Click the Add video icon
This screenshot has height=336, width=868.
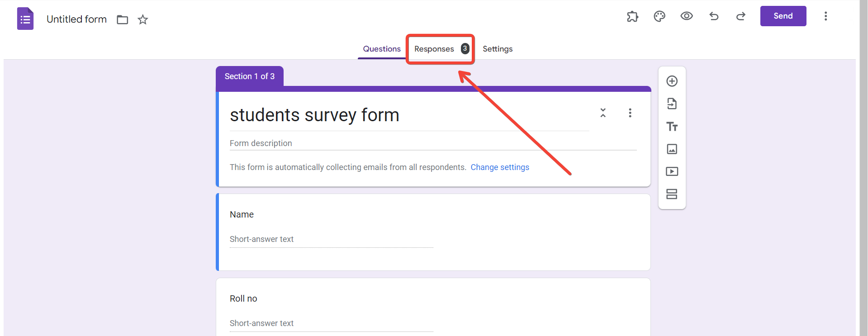672,171
